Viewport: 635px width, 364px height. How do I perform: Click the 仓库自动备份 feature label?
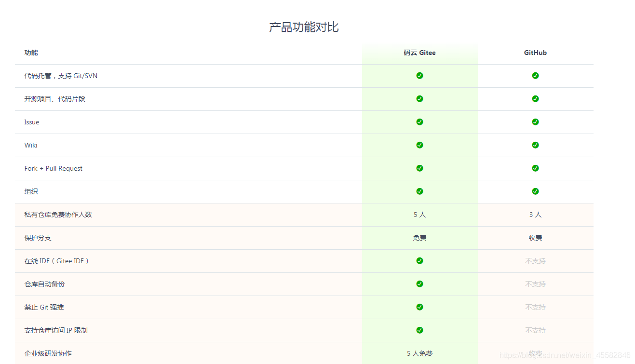pos(44,284)
